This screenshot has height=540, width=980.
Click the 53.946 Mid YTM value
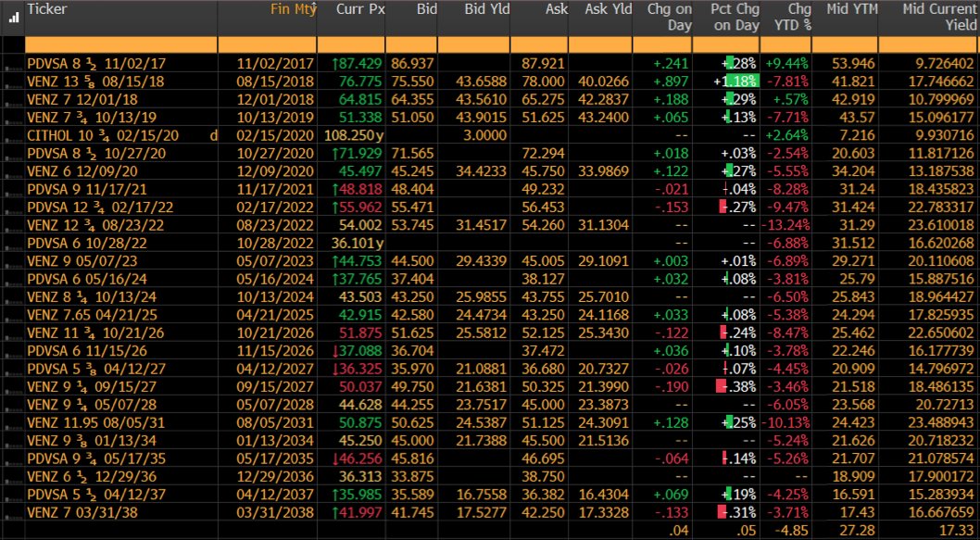point(853,63)
